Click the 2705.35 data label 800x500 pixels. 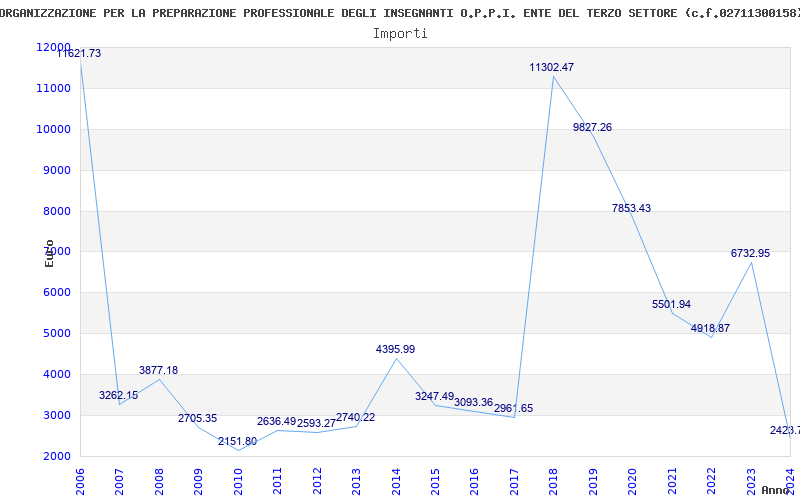(x=197, y=418)
